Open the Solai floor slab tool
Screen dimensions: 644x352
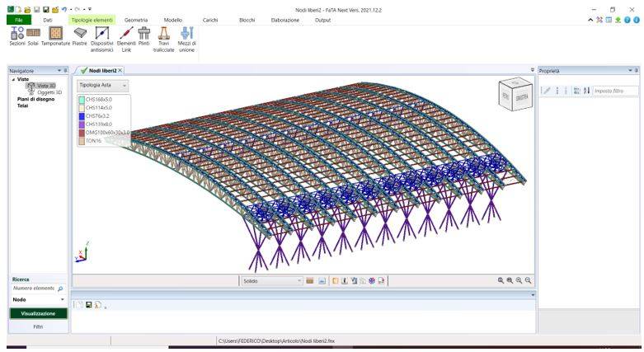click(x=33, y=36)
